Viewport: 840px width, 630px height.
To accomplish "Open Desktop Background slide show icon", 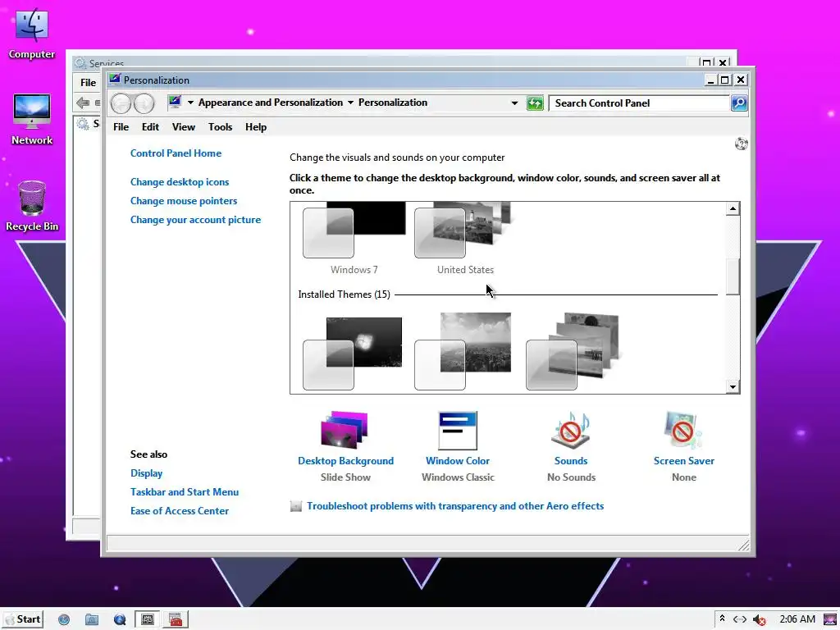I will coord(345,430).
